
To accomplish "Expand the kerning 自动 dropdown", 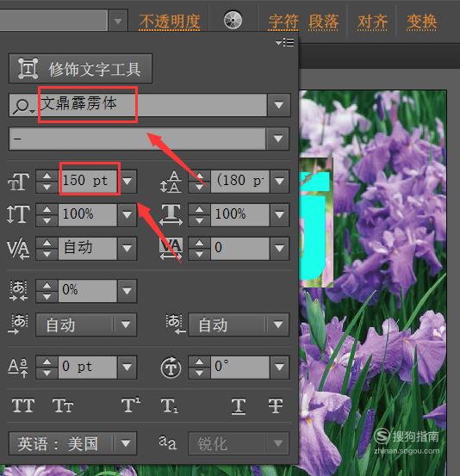I will pyautogui.click(x=127, y=248).
